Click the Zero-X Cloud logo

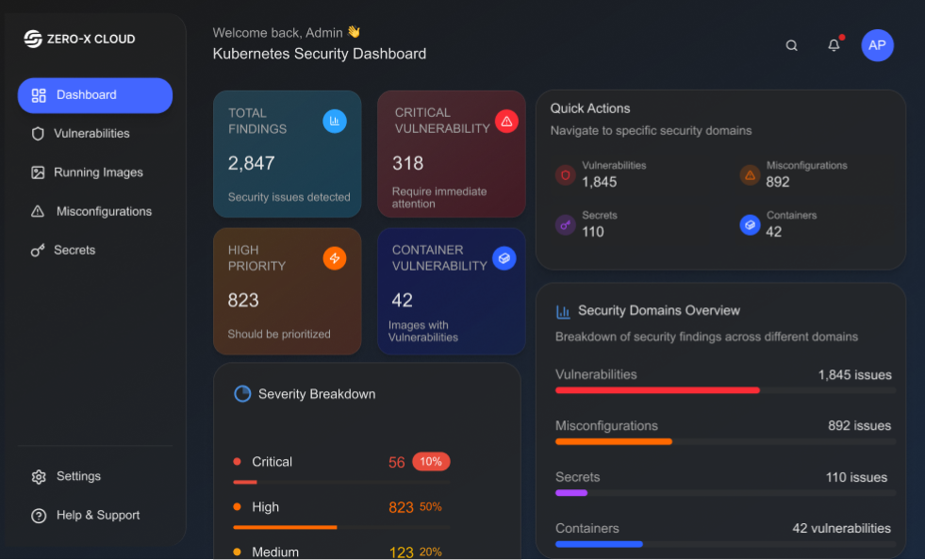(x=79, y=39)
